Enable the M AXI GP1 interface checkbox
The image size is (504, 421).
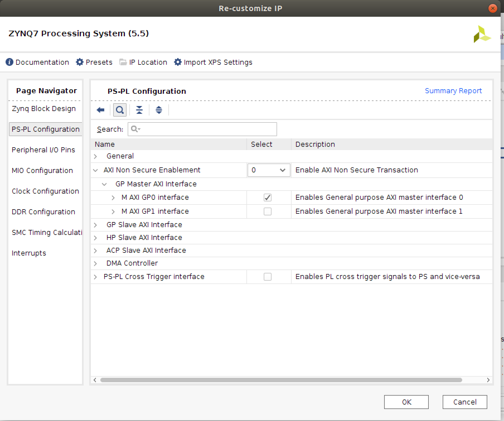coord(267,211)
